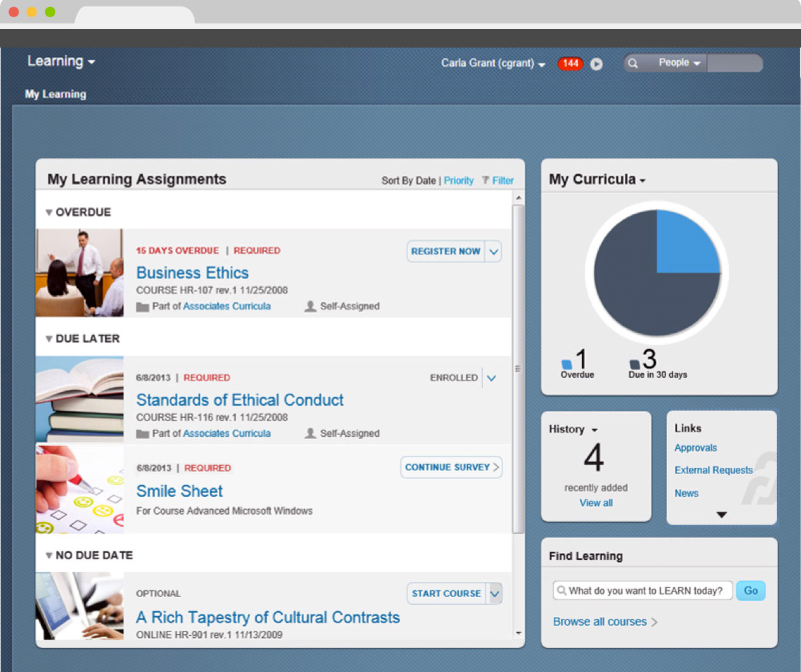
Task: Open the External Requests link
Action: click(x=714, y=470)
